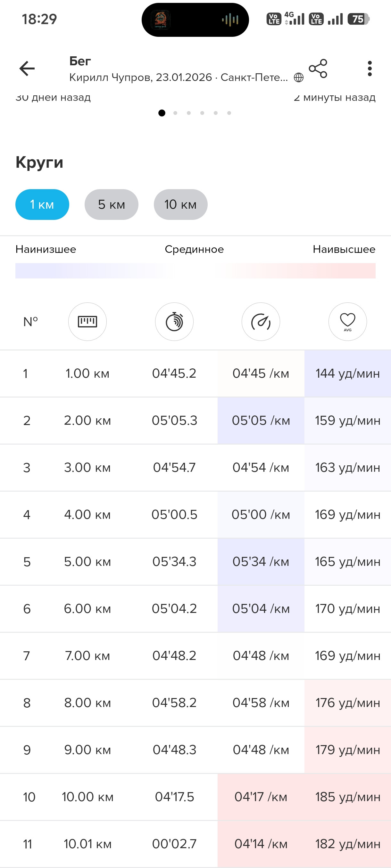Tap the music widget in status bar

(195, 20)
